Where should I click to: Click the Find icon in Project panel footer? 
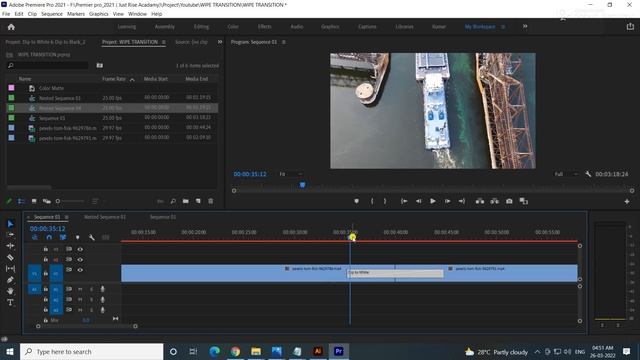tap(173, 201)
